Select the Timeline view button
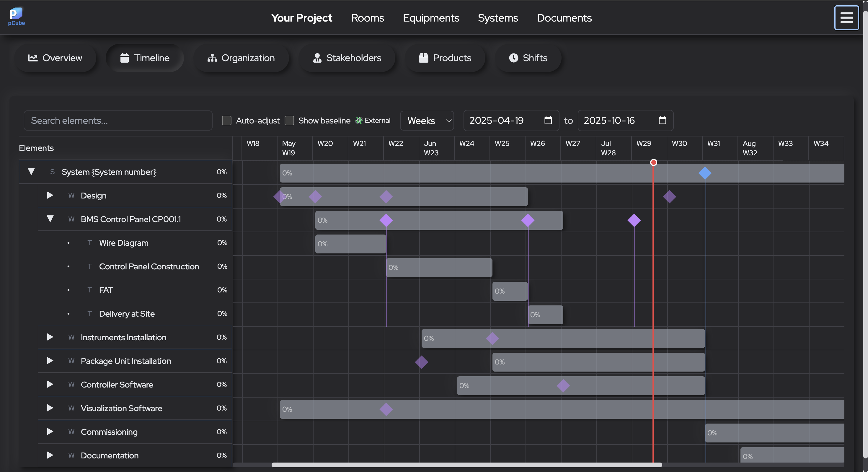This screenshot has width=868, height=472. tap(145, 58)
